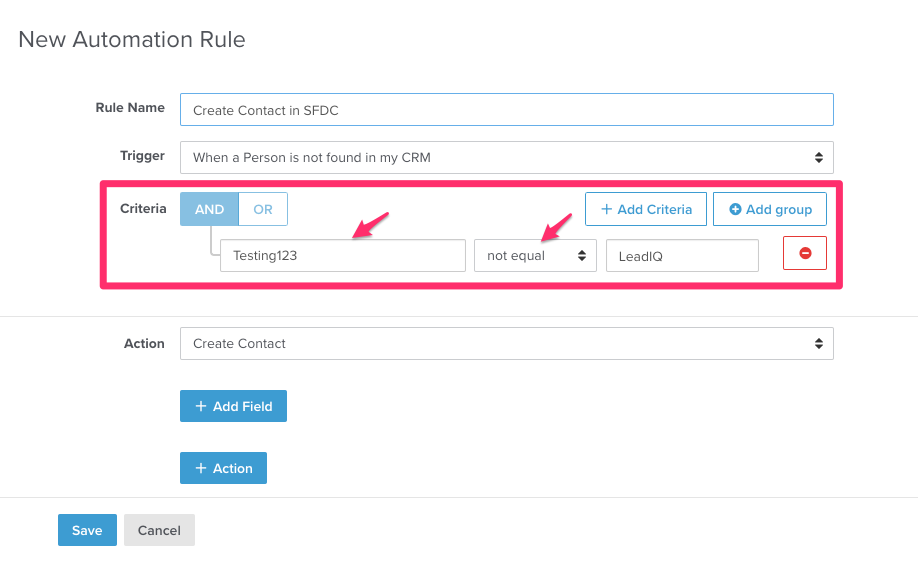This screenshot has width=918, height=570.
Task: Open the not equal comparison dropdown
Action: [534, 256]
